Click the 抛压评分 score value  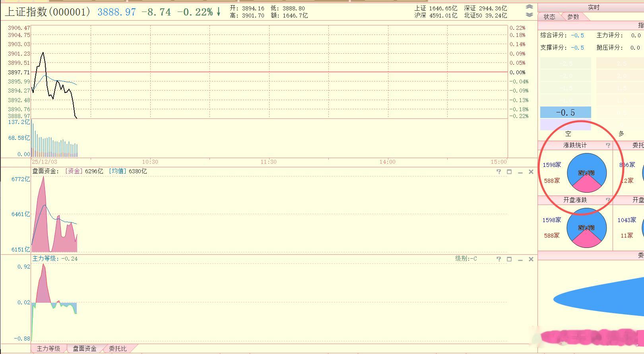636,48
